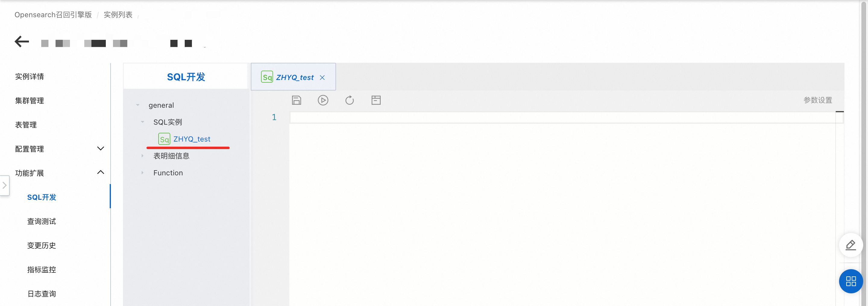This screenshot has height=306, width=868.
Task: Select the Function tree item label
Action: 168,173
